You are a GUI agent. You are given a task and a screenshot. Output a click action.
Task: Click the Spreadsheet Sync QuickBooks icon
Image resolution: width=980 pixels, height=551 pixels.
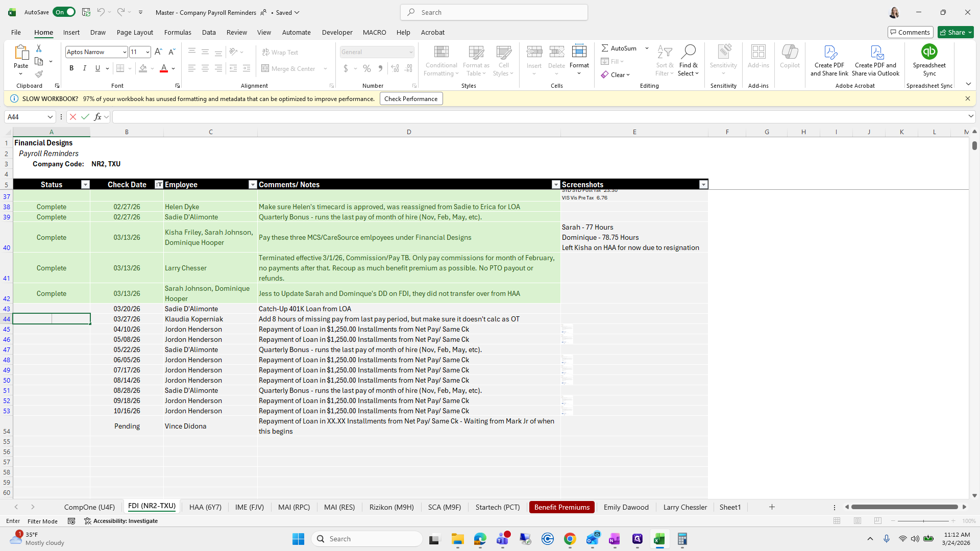coord(929,52)
